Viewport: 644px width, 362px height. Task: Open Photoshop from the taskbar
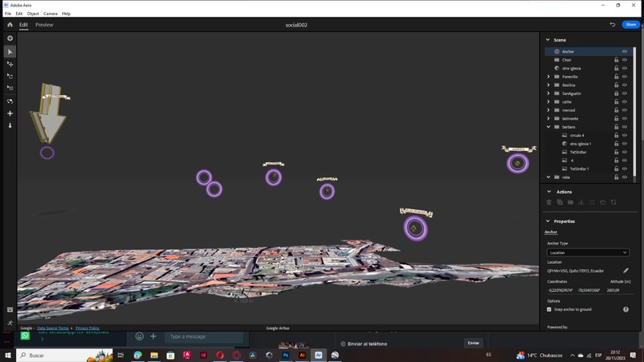285,355
